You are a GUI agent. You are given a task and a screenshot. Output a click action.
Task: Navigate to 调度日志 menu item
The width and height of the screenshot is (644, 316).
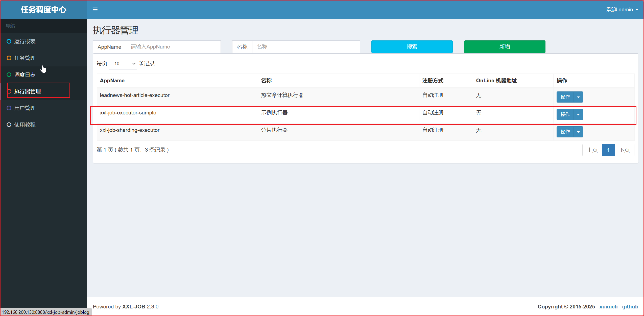[x=25, y=75]
